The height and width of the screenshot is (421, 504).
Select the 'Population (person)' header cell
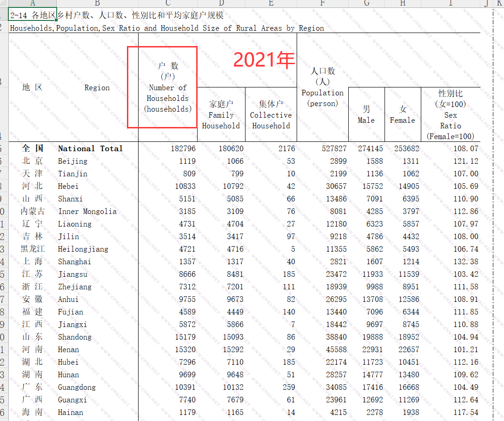[x=322, y=87]
